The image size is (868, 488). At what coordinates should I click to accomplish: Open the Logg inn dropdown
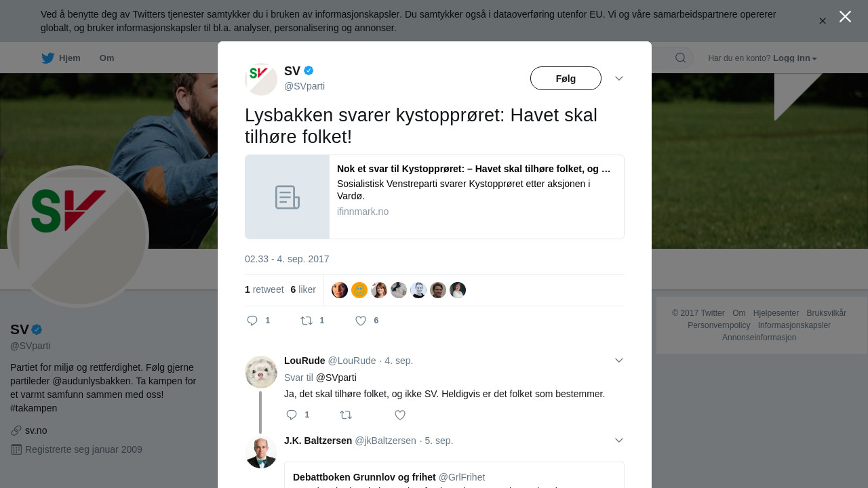795,58
